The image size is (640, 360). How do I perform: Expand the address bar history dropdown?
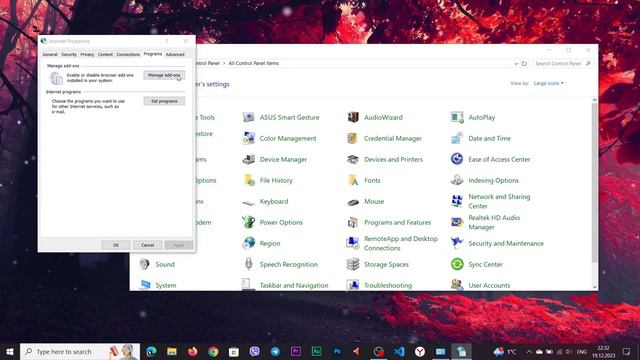[x=516, y=64]
